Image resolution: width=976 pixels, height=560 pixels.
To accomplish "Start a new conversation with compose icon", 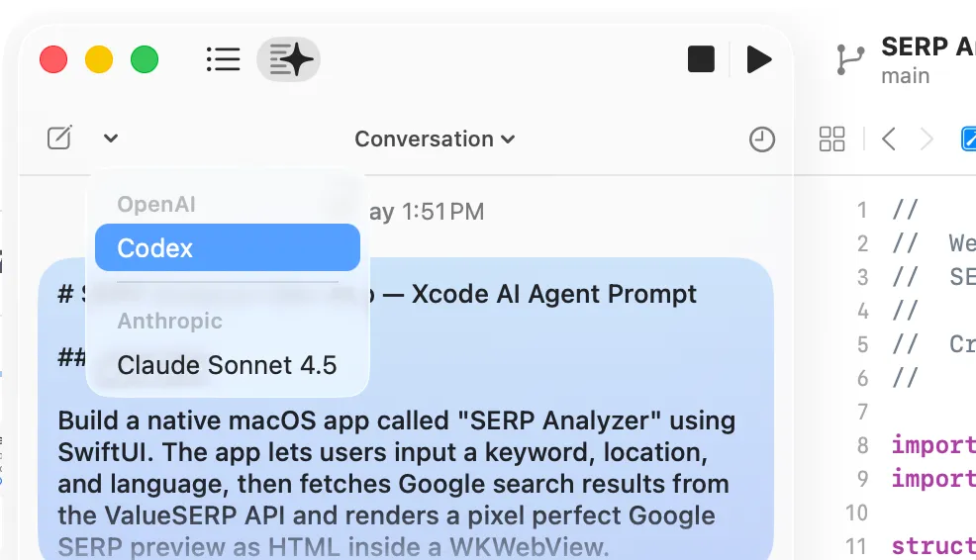I will point(59,139).
